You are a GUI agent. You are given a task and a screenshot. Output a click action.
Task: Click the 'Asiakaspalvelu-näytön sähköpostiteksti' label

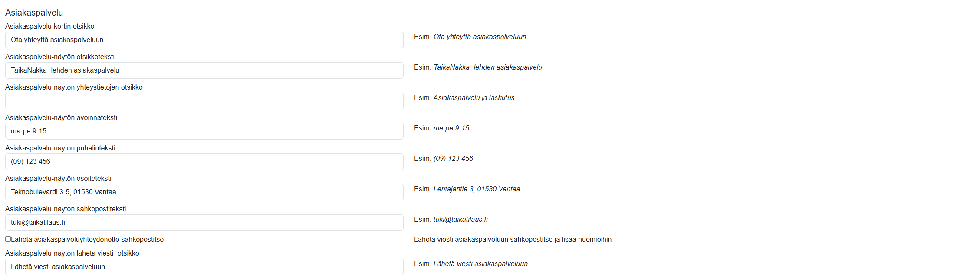[66, 209]
